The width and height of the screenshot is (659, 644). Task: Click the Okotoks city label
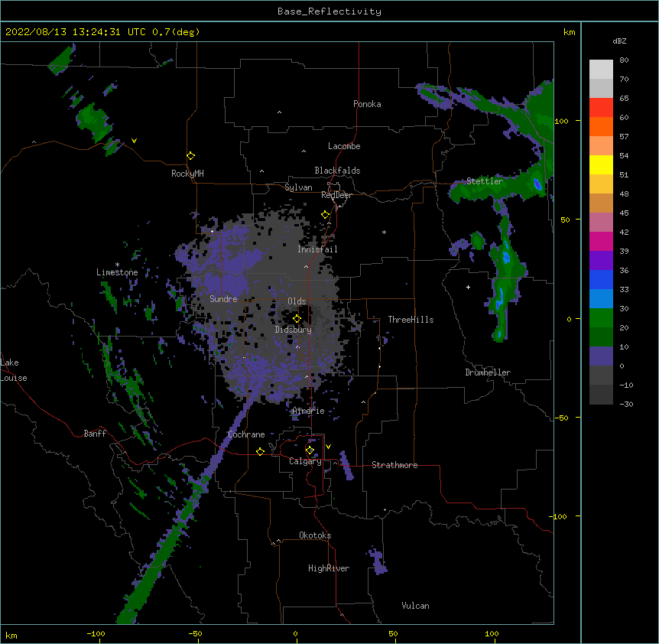click(315, 535)
